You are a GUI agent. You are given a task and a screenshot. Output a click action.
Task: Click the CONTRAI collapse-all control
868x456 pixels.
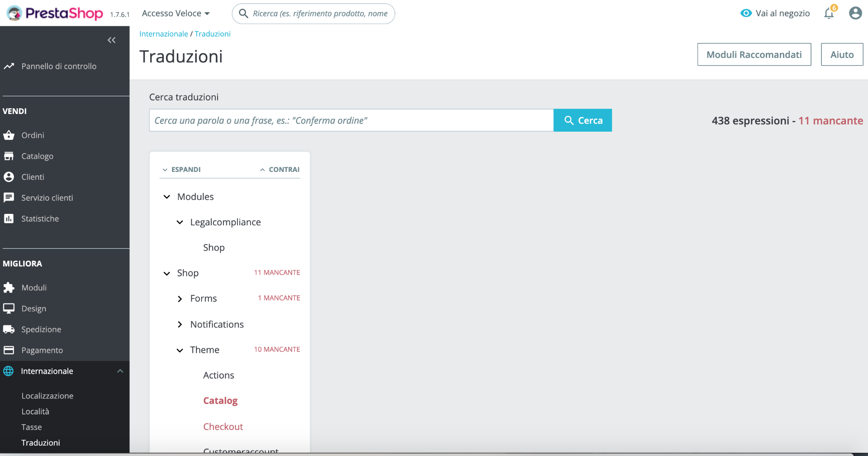[280, 170]
